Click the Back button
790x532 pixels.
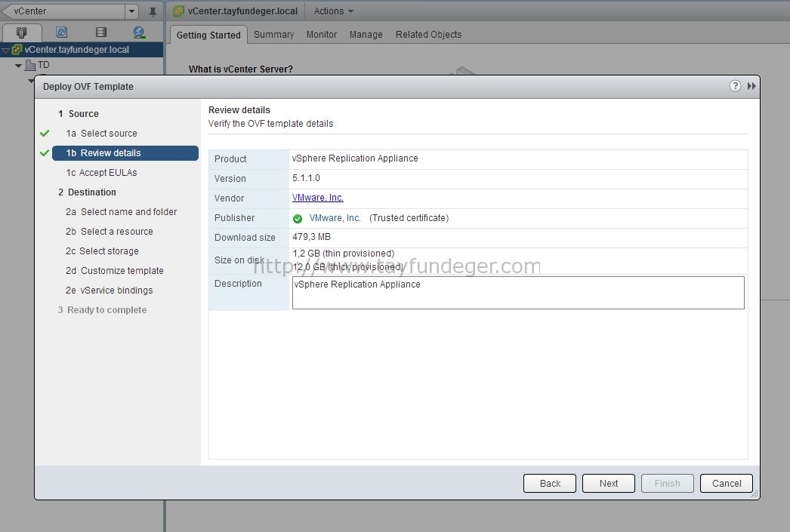tap(550, 483)
